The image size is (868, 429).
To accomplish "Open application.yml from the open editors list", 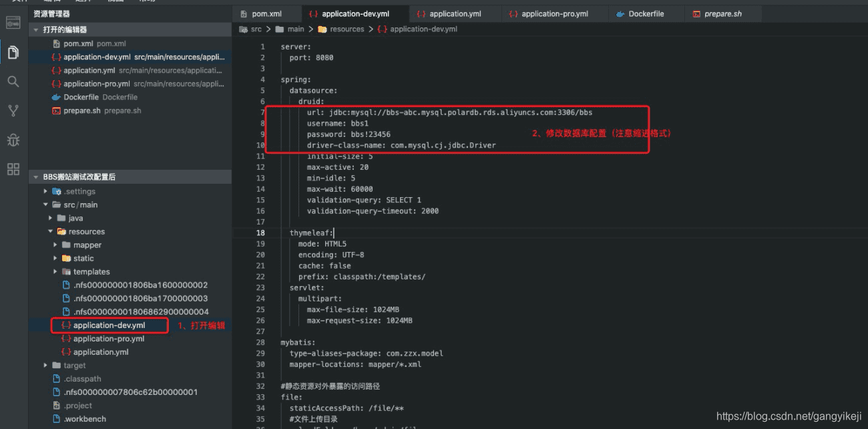I will click(x=130, y=70).
